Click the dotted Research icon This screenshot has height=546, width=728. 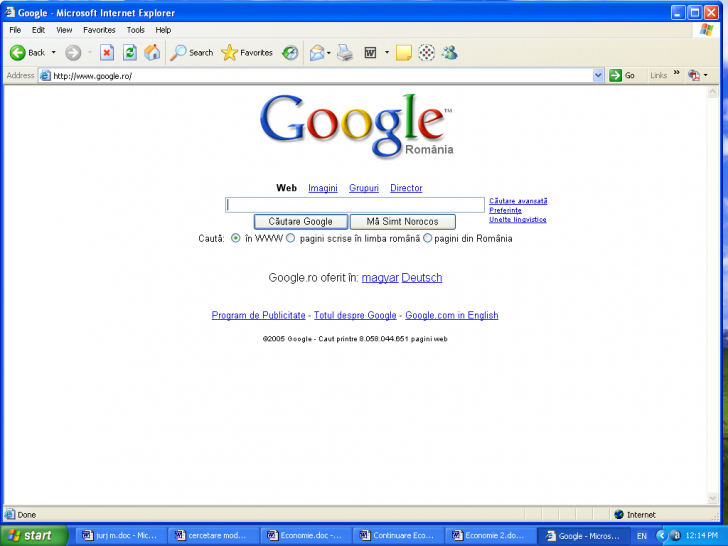pos(426,53)
